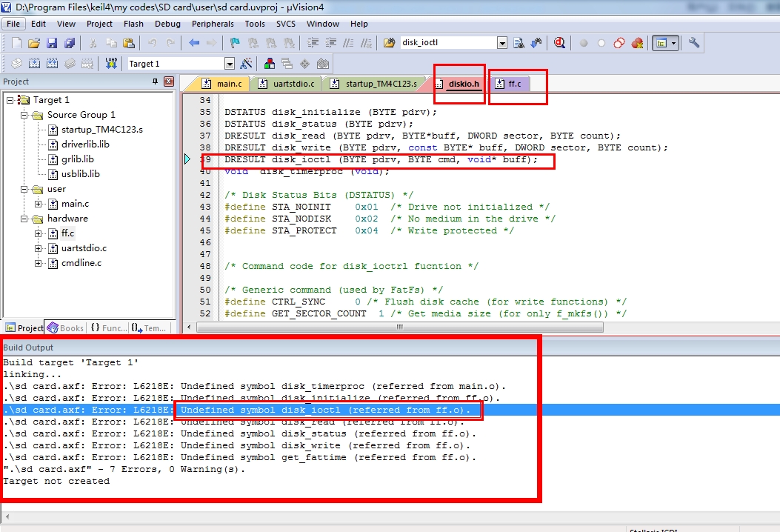Pin the Project panel with pushpin

click(156, 81)
